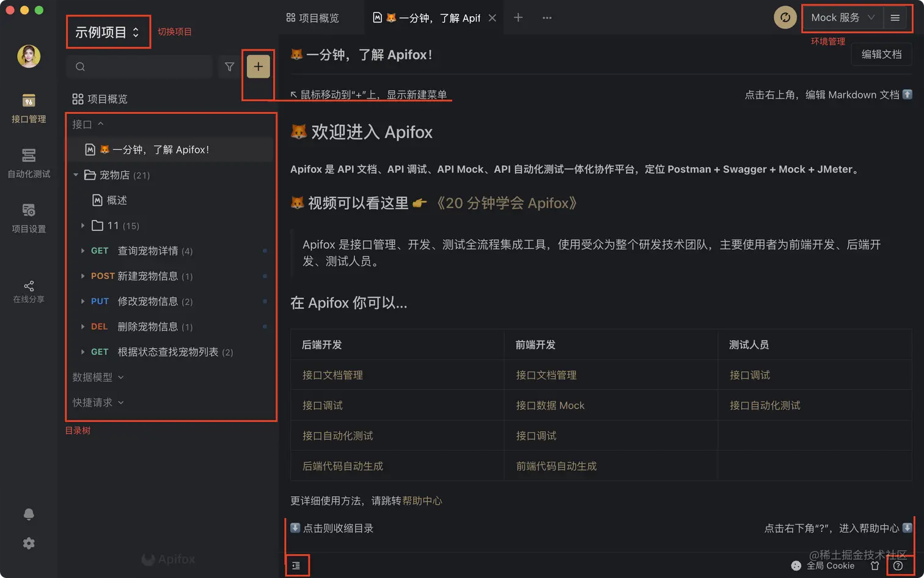
Task: Open help center question mark icon
Action: click(898, 566)
